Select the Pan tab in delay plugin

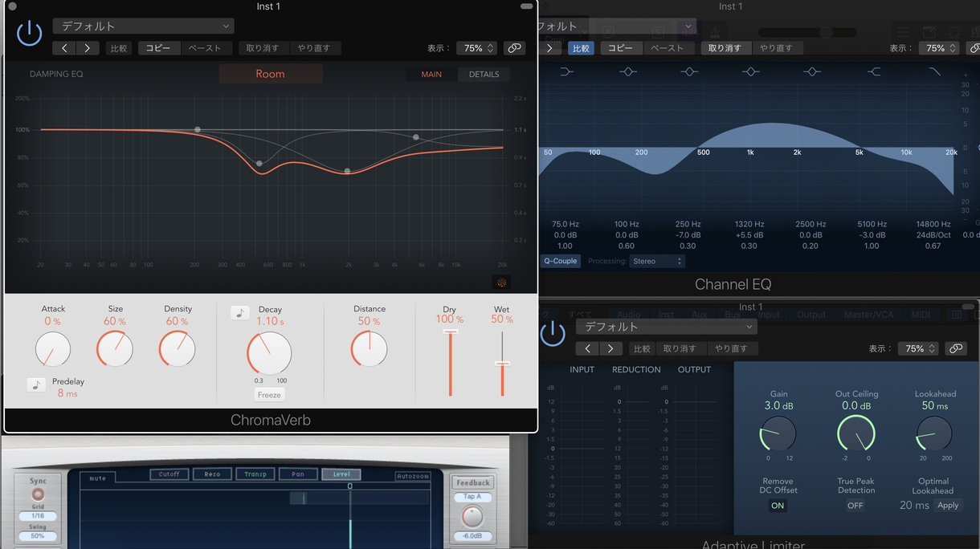(298, 474)
